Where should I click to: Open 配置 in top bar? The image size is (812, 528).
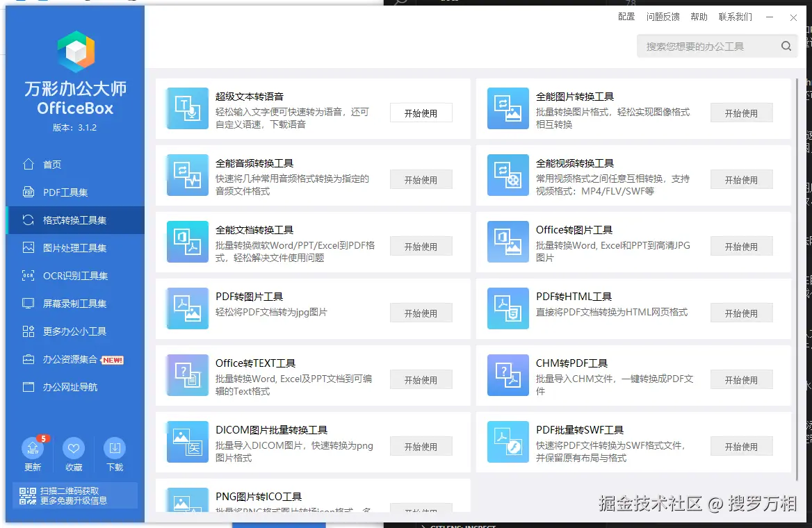click(x=626, y=17)
